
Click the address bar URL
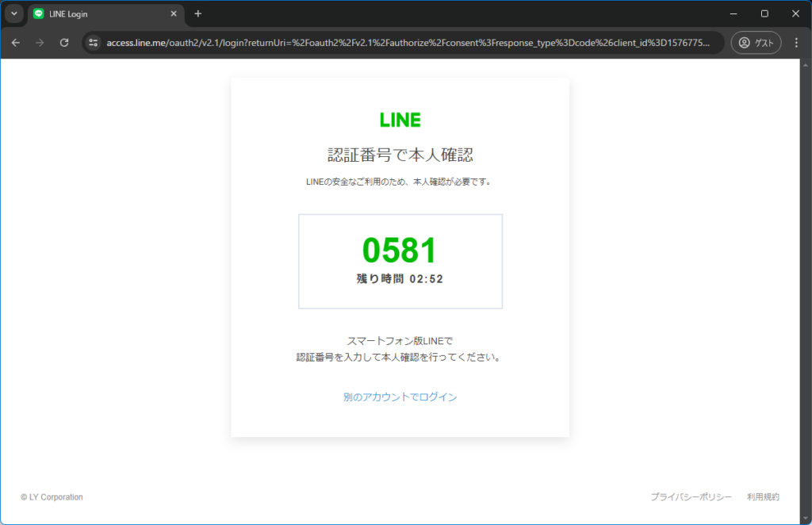pyautogui.click(x=408, y=43)
